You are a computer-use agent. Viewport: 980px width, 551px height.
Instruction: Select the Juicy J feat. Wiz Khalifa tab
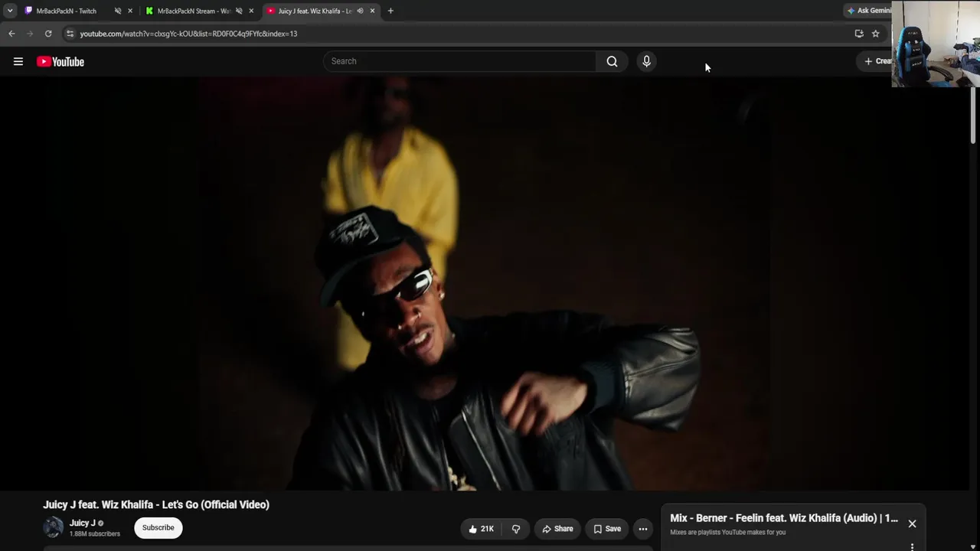[x=315, y=11]
